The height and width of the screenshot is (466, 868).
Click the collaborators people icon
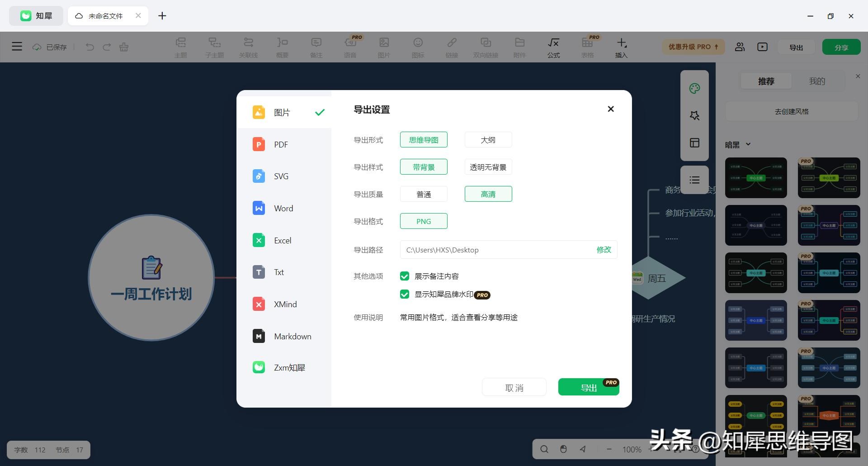pos(740,47)
